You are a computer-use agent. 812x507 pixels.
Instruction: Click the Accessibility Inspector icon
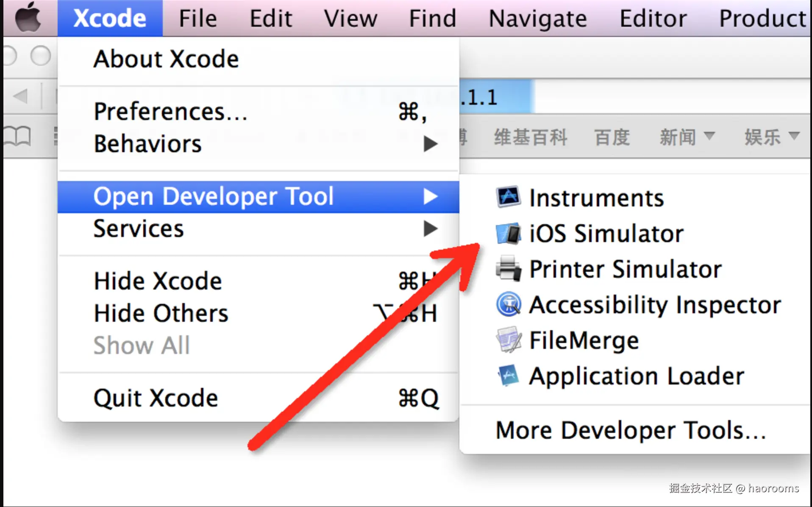coord(508,304)
